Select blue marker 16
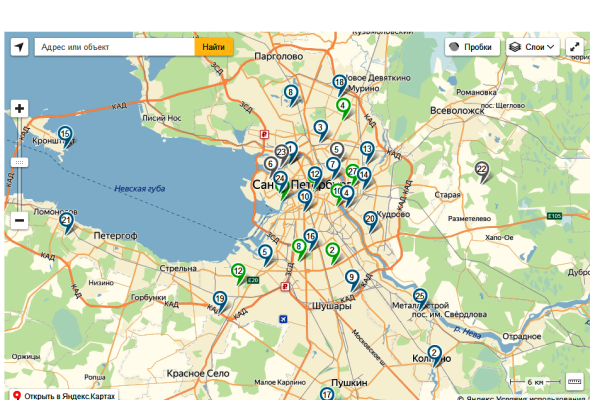The image size is (600, 400). 311,239
